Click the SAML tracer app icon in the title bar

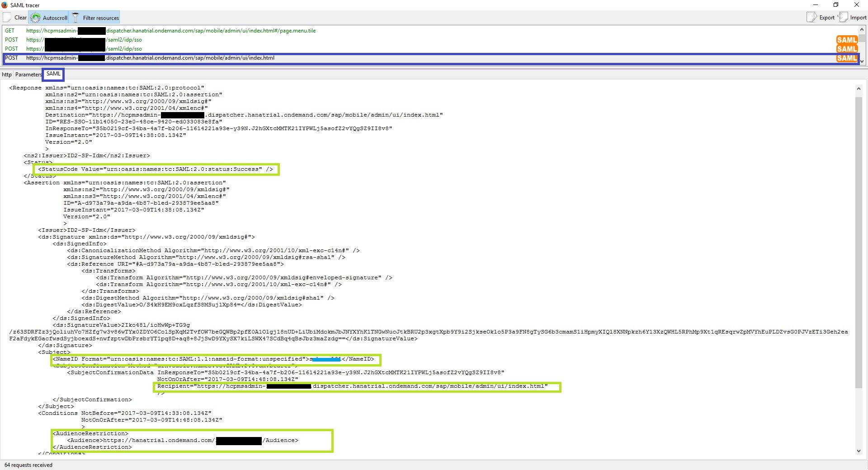(5, 5)
